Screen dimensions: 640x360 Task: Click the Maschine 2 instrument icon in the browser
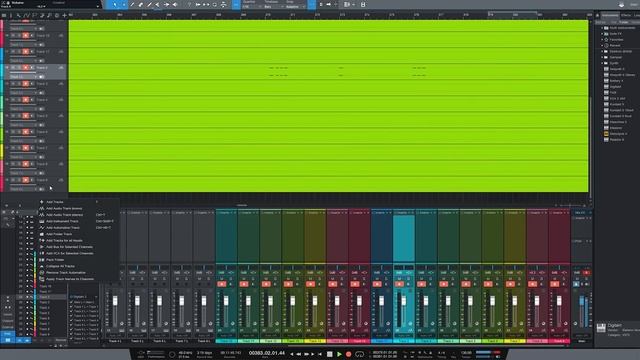[606, 122]
